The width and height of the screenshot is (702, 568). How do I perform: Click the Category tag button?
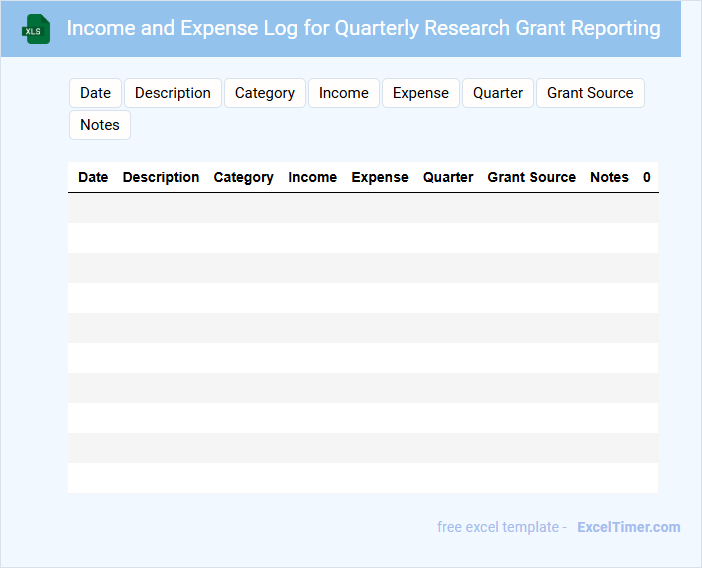pyautogui.click(x=265, y=93)
